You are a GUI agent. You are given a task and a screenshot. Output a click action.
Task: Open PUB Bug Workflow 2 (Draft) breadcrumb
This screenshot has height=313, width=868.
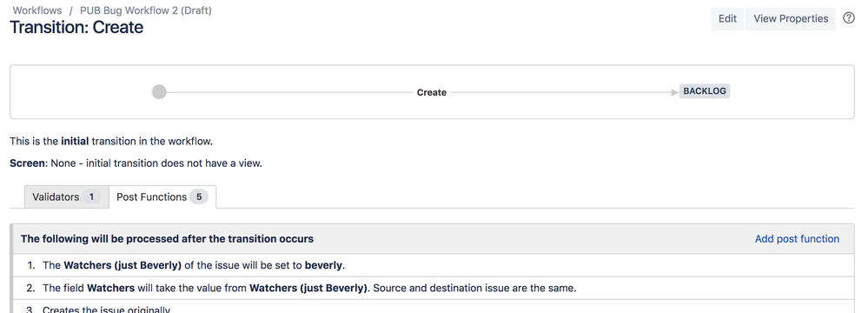[146, 10]
